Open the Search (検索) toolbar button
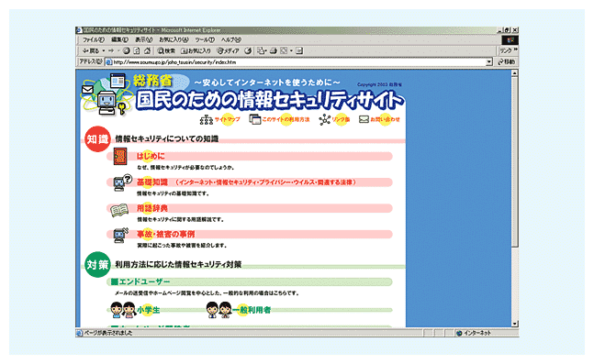This screenshot has width=594, height=364. coord(167,50)
